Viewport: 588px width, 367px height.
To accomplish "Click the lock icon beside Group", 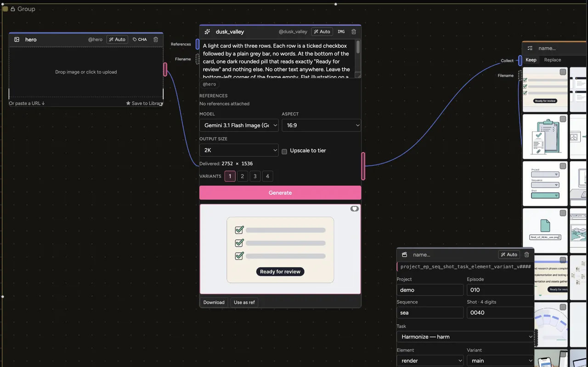I will (x=13, y=9).
